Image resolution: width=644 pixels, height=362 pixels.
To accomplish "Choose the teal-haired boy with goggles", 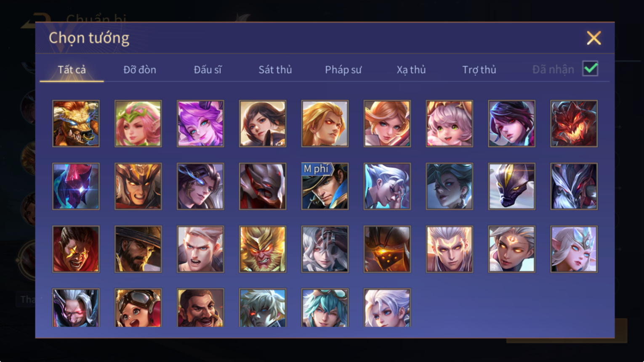I will (325, 308).
